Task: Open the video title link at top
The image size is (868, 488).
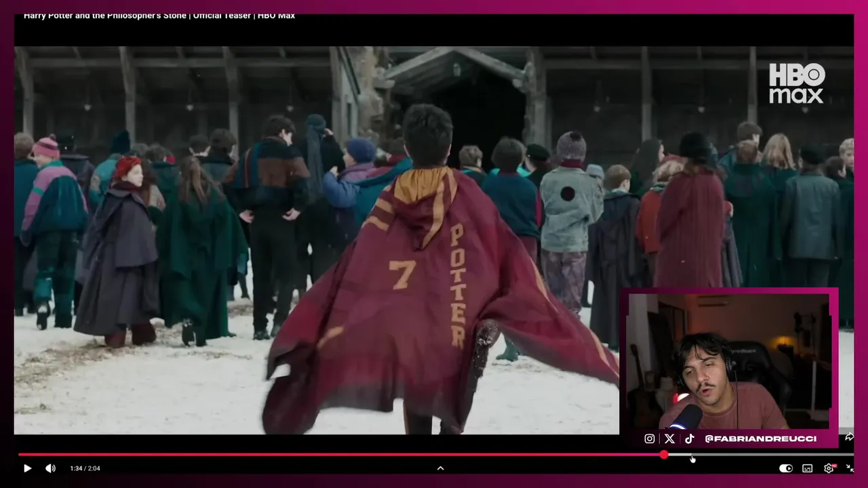Action: (159, 15)
